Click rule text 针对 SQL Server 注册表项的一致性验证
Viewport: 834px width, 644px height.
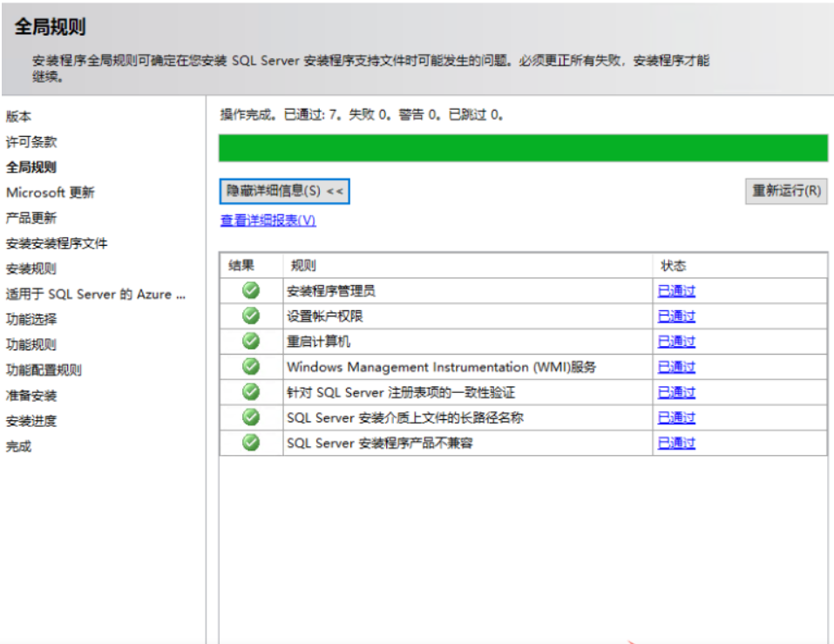[401, 392]
